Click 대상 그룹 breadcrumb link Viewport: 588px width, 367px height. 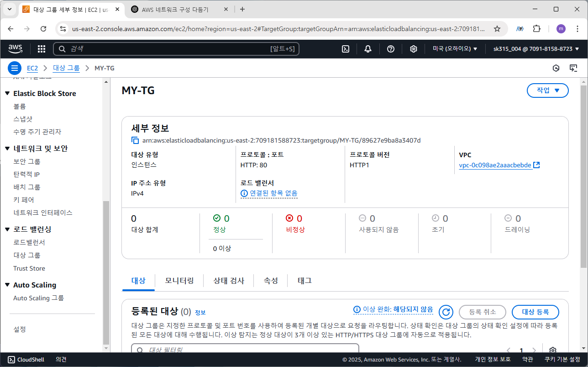66,68
